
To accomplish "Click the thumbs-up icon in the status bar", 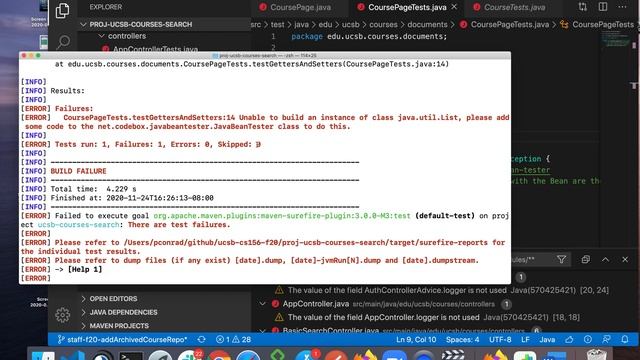I will click(x=569, y=340).
